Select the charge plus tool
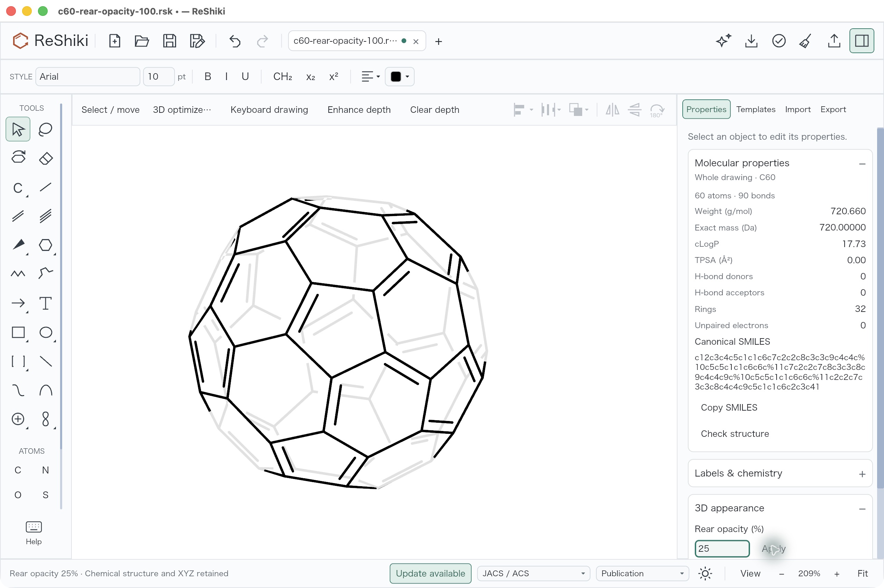Screen dimensions: 884x588 (18, 419)
